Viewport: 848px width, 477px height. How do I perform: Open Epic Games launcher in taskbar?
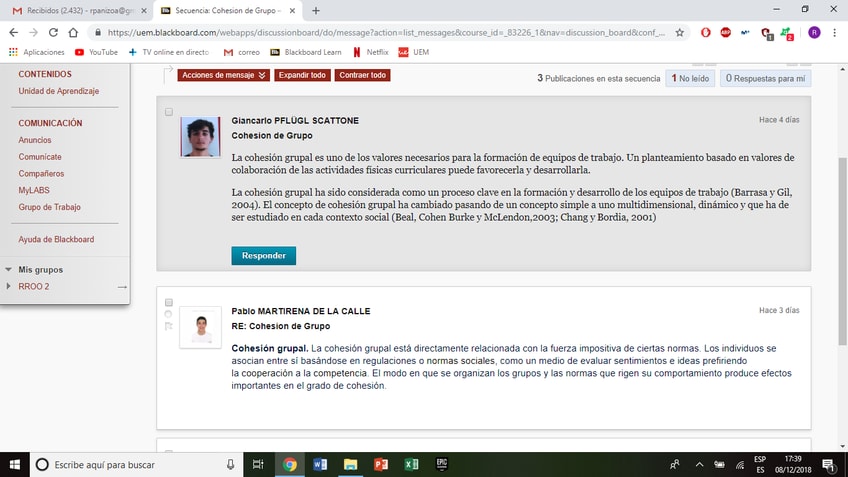[441, 464]
